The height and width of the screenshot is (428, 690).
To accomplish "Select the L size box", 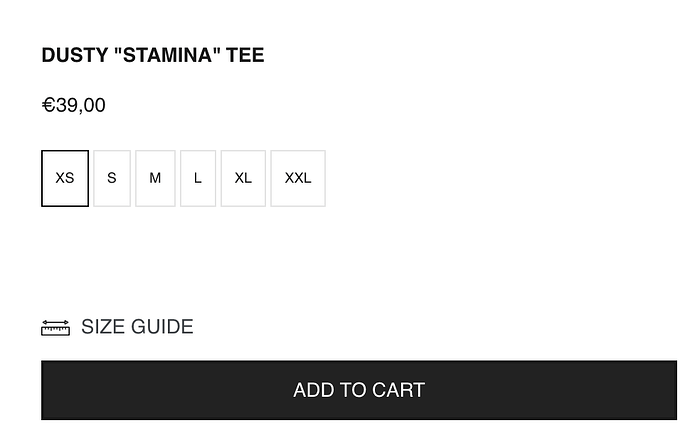I will click(x=198, y=178).
